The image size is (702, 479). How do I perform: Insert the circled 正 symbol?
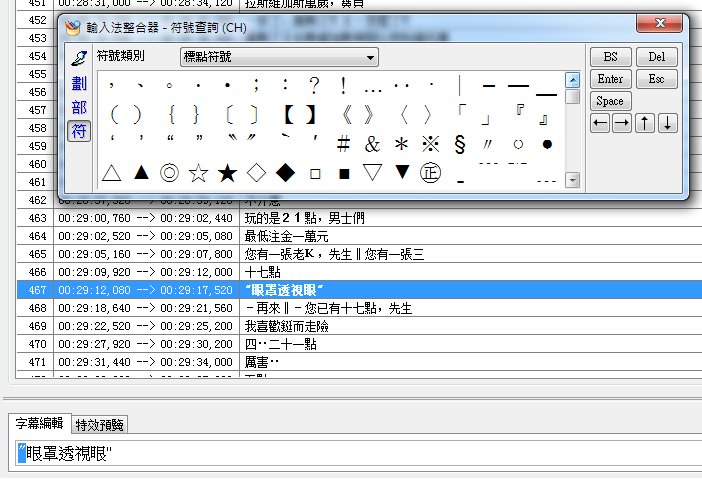pyautogui.click(x=430, y=173)
